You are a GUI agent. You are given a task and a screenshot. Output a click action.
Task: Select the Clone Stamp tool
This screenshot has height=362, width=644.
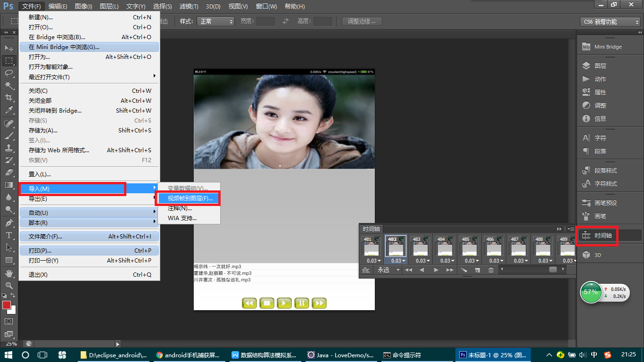point(9,148)
